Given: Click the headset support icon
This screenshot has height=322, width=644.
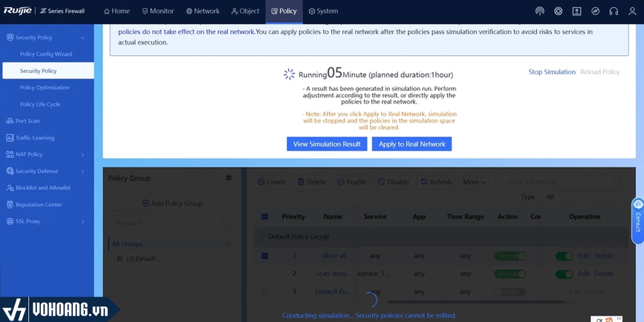Looking at the screenshot, I should coord(614,11).
